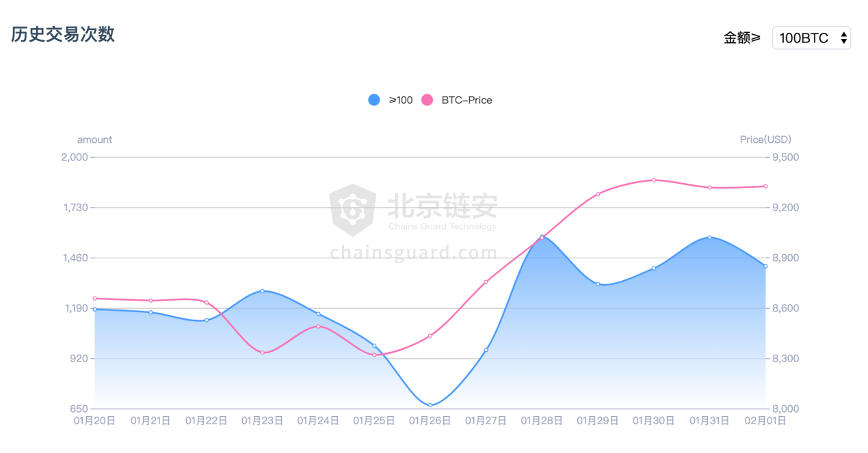Click the pink price point at 01月29日
This screenshot has width=868, height=453.
pos(598,194)
